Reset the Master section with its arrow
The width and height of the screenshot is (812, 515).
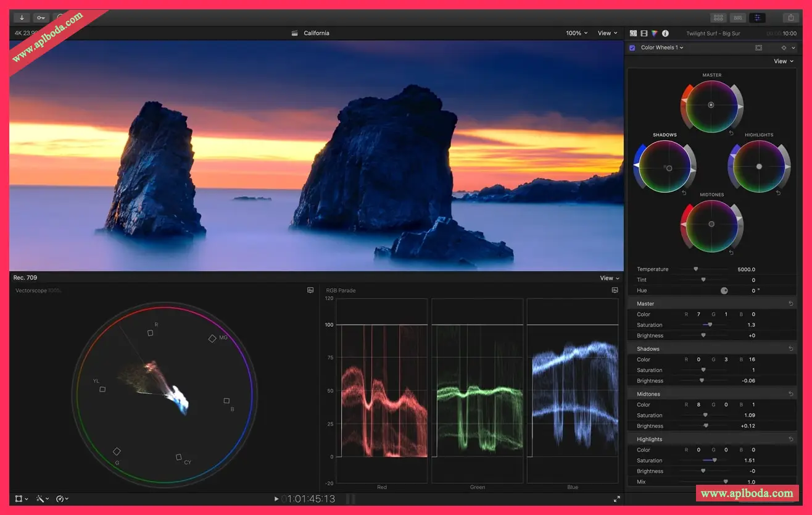coord(791,304)
